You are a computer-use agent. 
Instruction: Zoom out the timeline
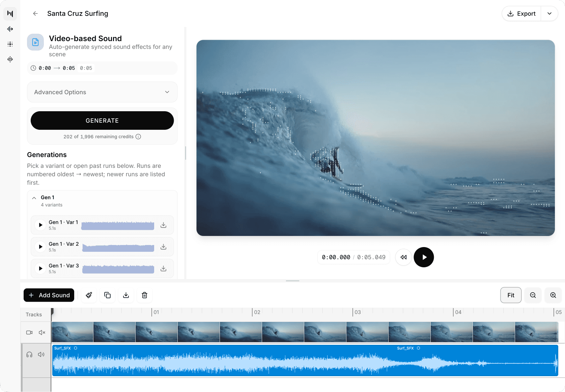pyautogui.click(x=533, y=295)
